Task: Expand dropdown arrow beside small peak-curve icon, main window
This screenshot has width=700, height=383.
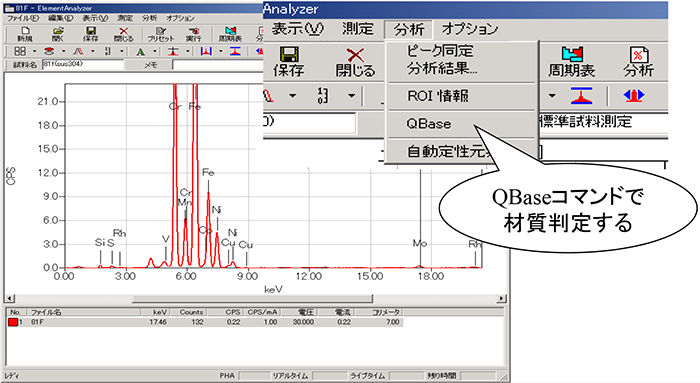Action: [93, 51]
